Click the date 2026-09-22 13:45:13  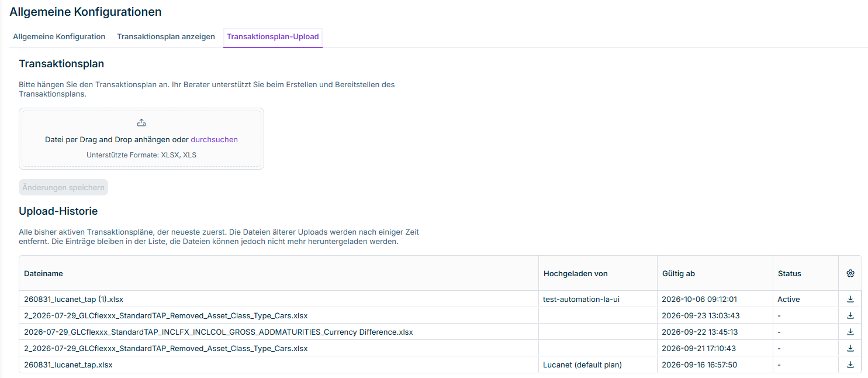[x=700, y=332]
